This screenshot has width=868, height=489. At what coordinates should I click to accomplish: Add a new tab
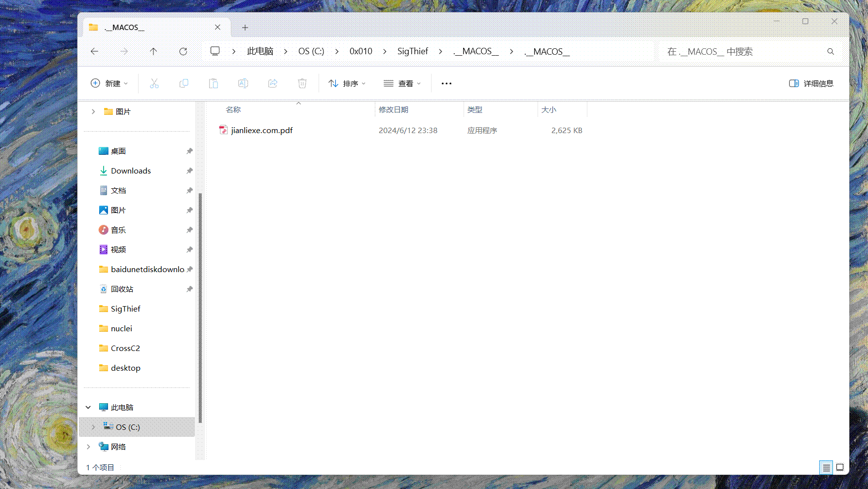tap(245, 28)
